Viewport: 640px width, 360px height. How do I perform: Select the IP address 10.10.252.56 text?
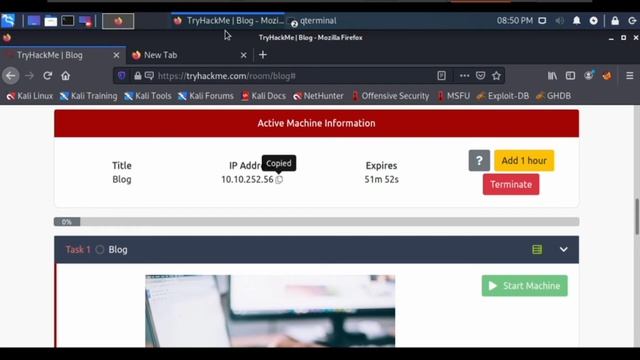click(247, 180)
